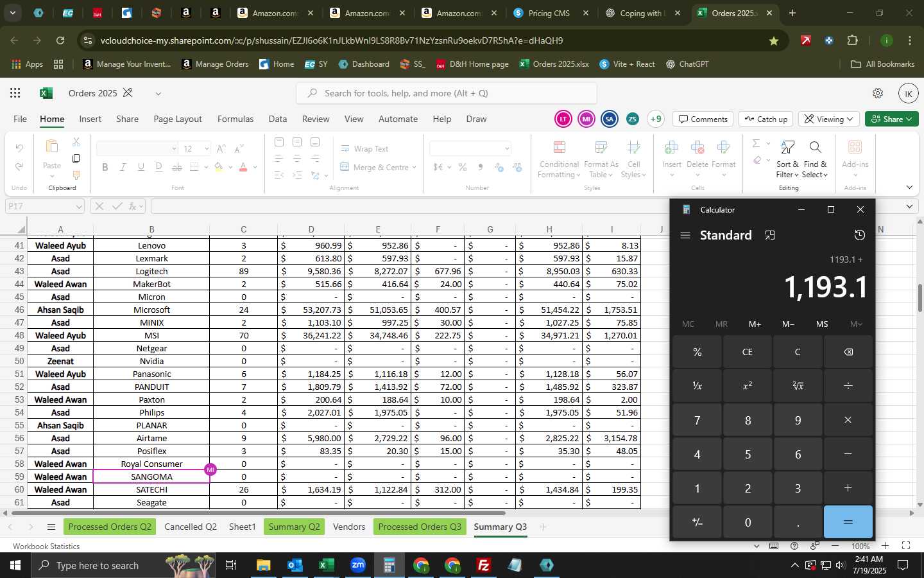Toggle Wrap Text

(364, 149)
